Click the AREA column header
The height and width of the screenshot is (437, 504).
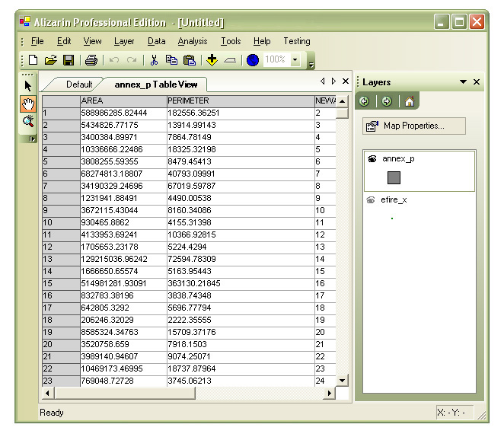123,101
